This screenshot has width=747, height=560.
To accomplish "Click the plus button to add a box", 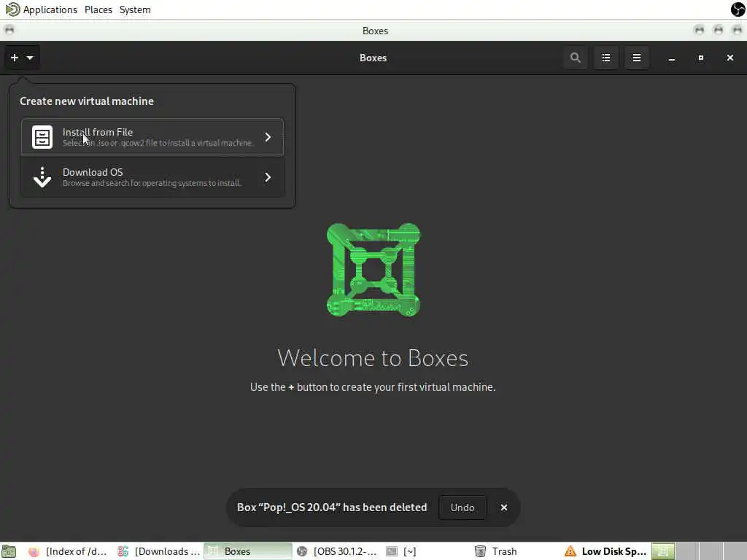I will click(x=15, y=58).
